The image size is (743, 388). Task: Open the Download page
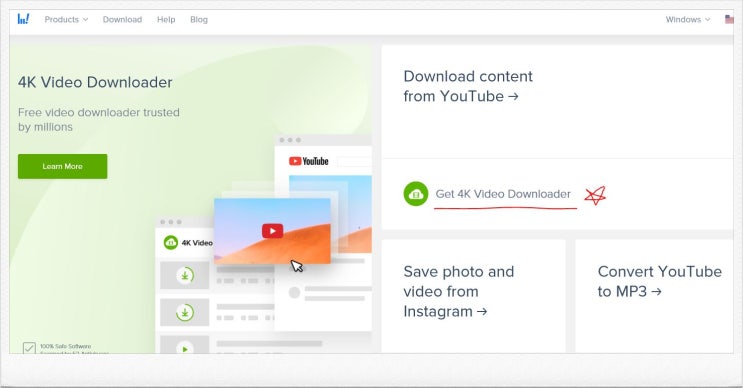(122, 19)
